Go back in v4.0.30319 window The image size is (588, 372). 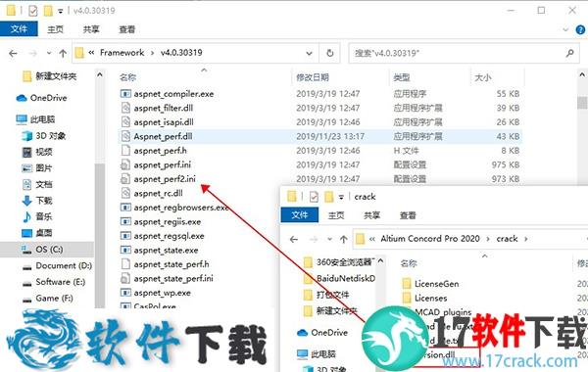point(13,53)
